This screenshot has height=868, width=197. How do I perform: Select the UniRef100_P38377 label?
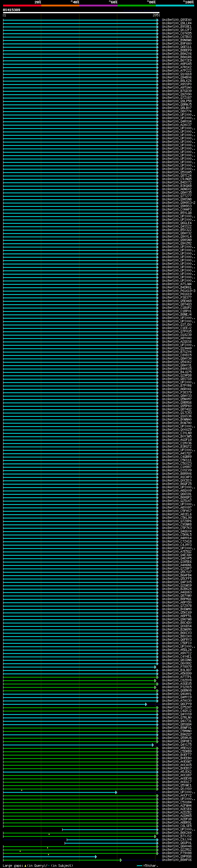coord(176,297)
